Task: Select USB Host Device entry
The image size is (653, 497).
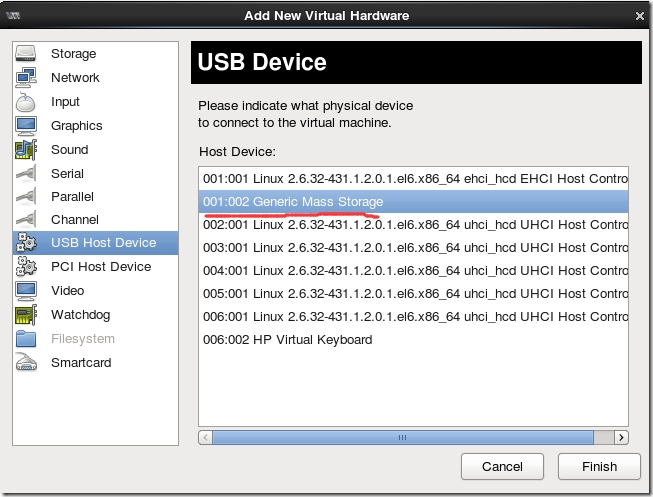Action: point(103,243)
